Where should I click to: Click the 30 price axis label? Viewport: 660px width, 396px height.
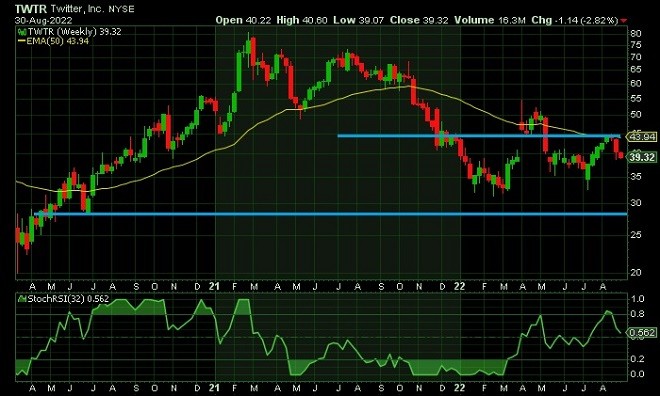pyautogui.click(x=636, y=203)
